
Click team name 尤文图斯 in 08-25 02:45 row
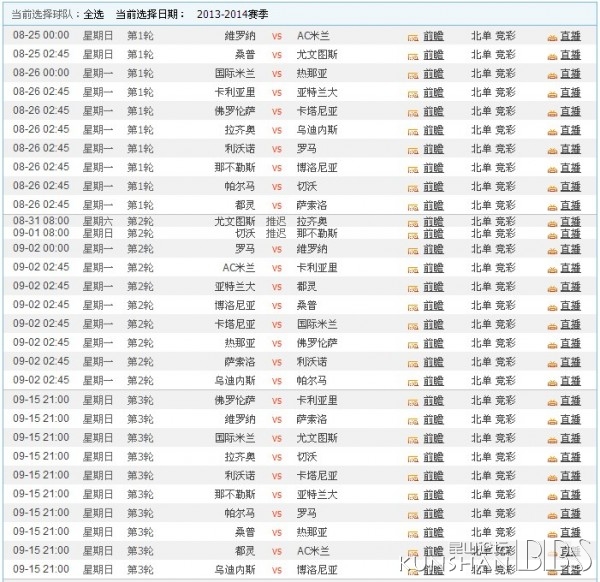tap(317, 55)
